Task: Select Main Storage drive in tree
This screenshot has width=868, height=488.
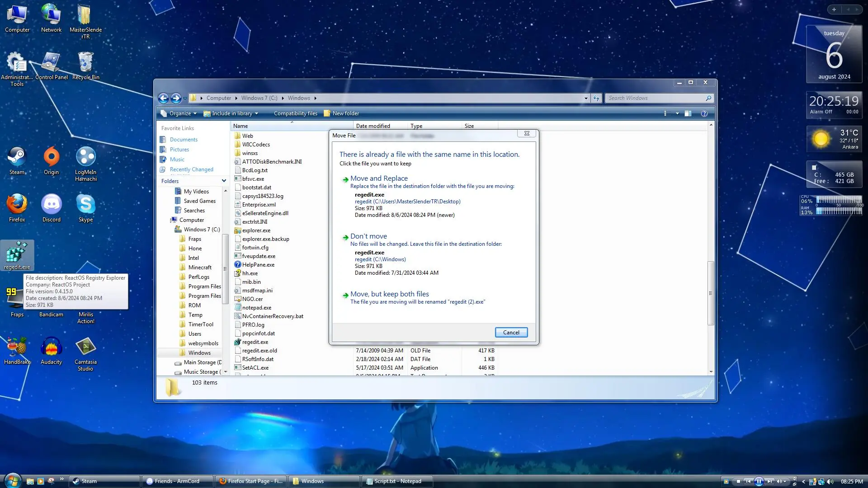Action: [x=203, y=362]
